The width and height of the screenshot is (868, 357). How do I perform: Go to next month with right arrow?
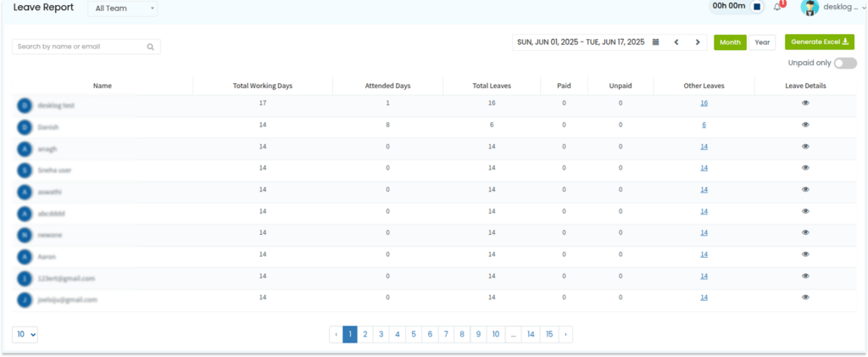(x=698, y=42)
